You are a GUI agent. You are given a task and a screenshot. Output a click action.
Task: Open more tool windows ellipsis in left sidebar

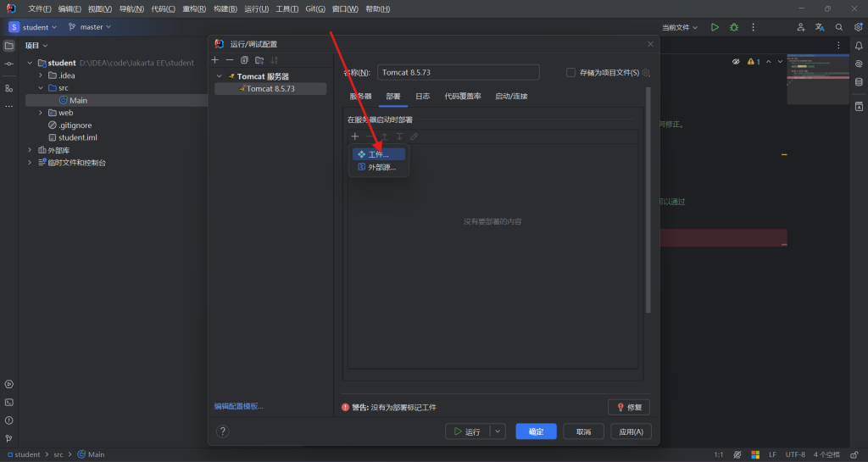[x=8, y=106]
